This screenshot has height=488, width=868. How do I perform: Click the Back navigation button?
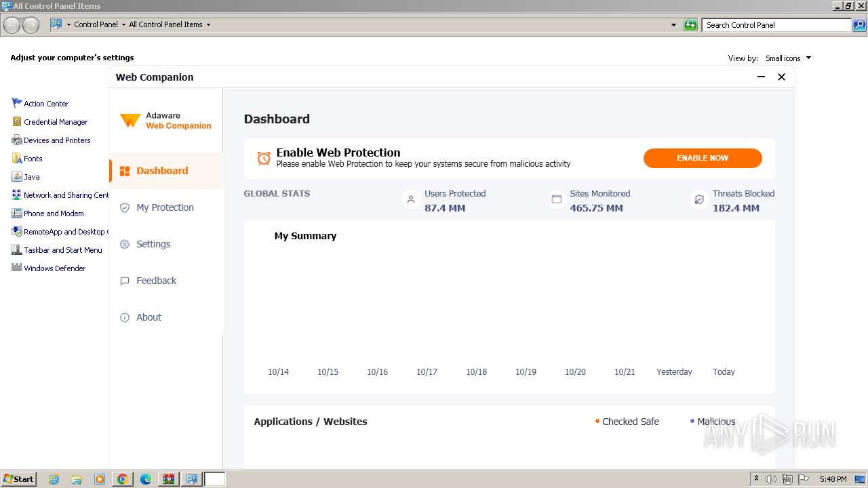tap(12, 25)
